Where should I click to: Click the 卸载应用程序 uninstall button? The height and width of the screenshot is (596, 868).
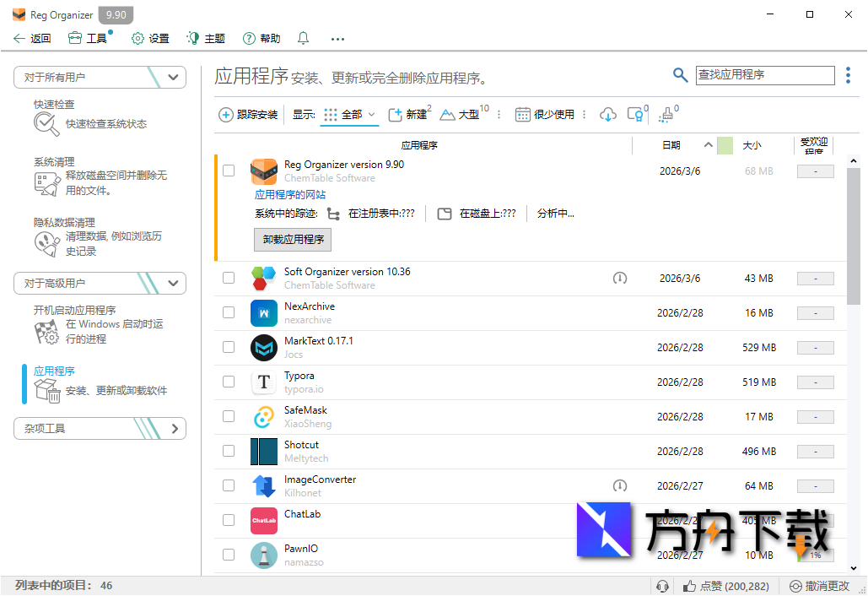tap(292, 239)
